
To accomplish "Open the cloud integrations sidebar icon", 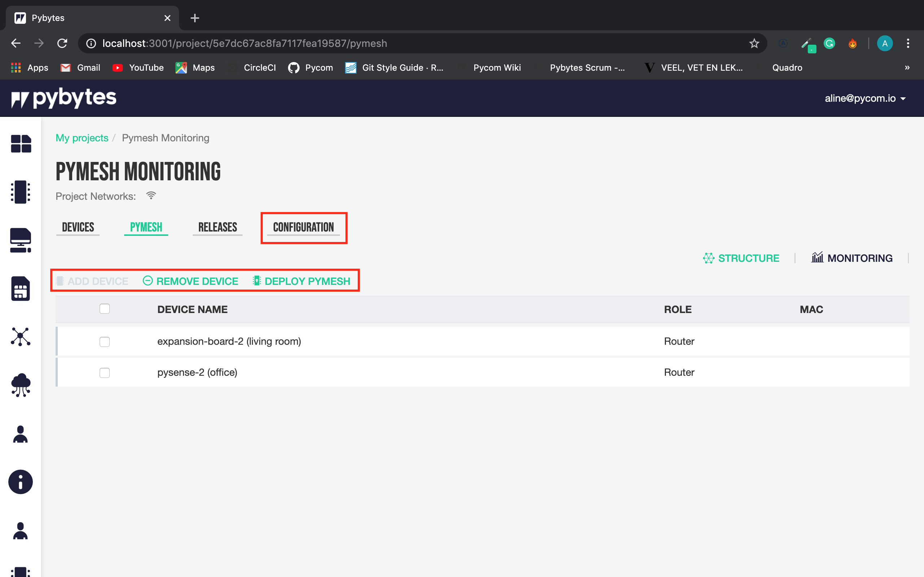I will pyautogui.click(x=21, y=385).
